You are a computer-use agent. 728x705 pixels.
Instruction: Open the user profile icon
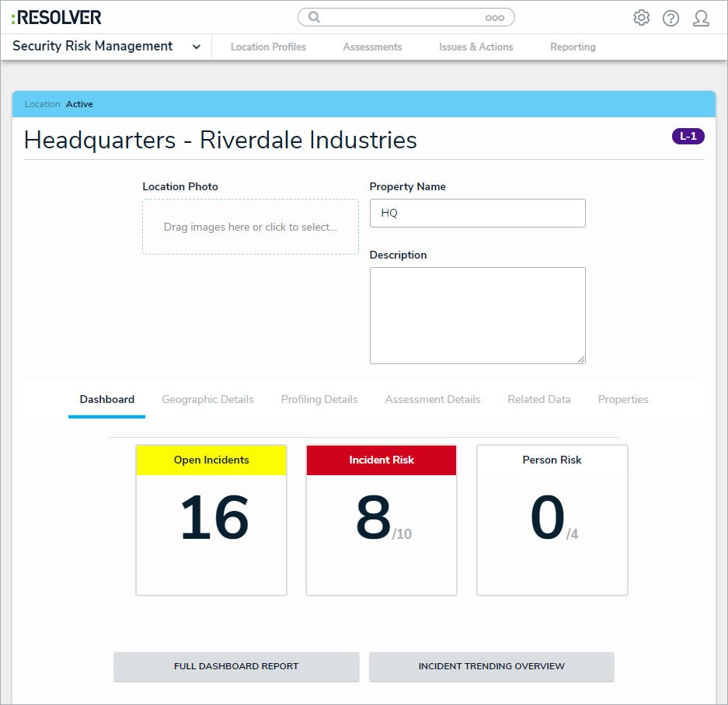pyautogui.click(x=701, y=18)
